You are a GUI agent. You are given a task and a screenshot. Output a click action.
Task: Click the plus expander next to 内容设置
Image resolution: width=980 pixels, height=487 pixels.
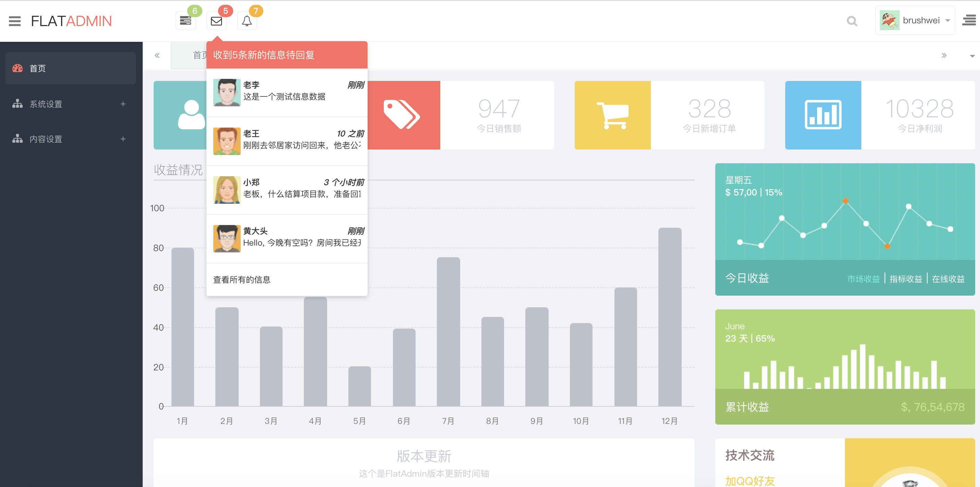123,139
